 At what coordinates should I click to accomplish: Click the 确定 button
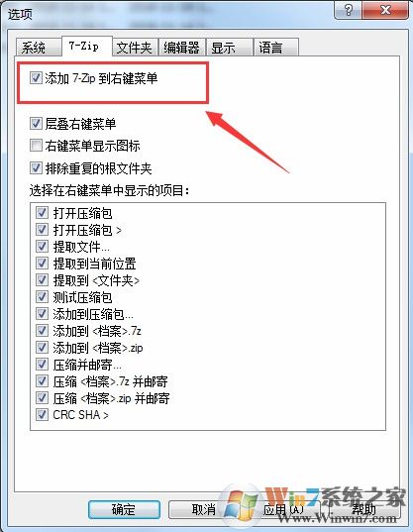[x=124, y=509]
